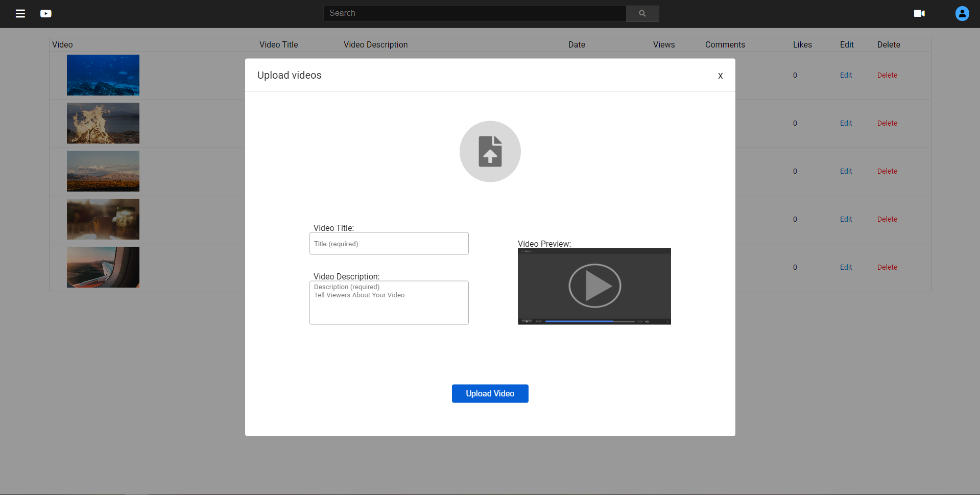The width and height of the screenshot is (980, 495).
Task: Focus the Video Title input field
Action: (x=389, y=243)
